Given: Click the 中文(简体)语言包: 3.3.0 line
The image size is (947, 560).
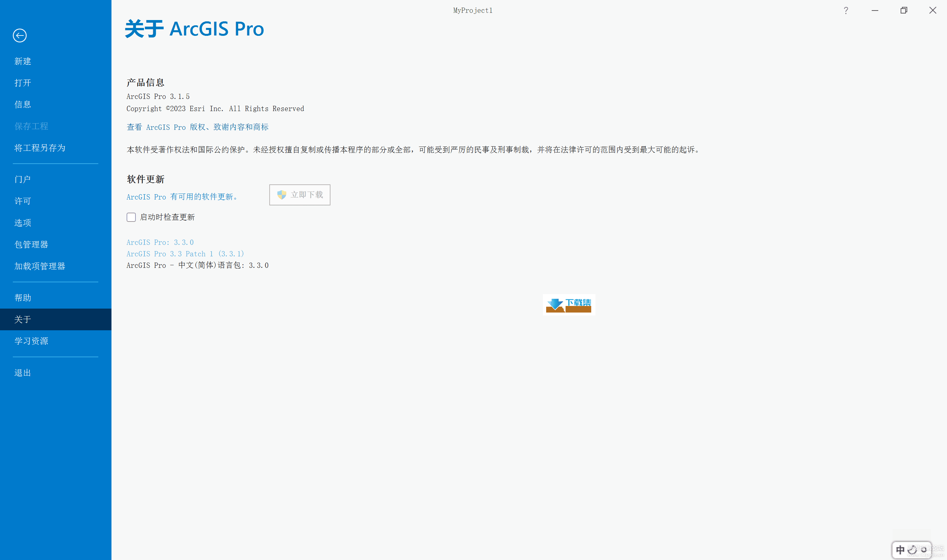Looking at the screenshot, I should click(197, 265).
